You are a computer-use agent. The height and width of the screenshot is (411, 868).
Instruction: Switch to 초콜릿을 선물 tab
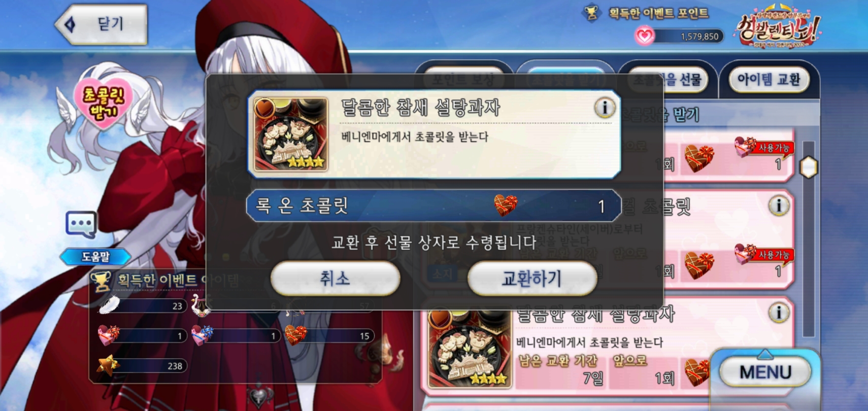[x=666, y=80]
